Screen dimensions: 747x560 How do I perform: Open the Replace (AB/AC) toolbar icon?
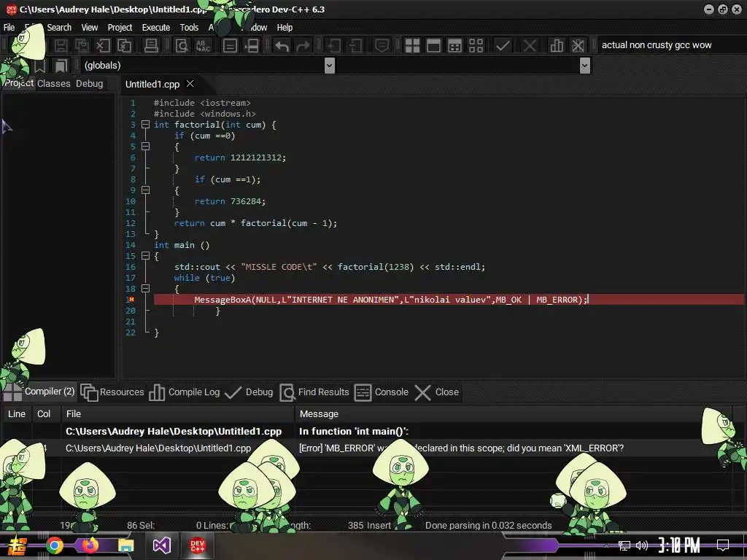203,46
